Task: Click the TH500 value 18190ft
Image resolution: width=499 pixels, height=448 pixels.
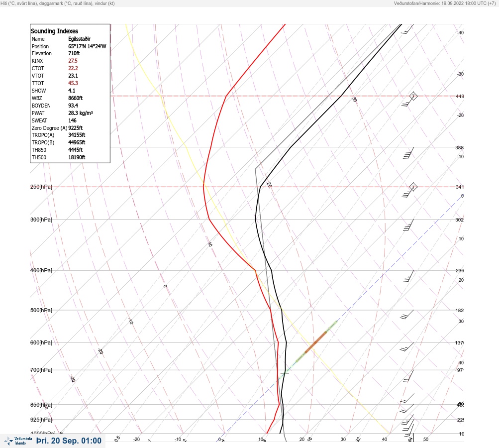Action: pyautogui.click(x=77, y=157)
